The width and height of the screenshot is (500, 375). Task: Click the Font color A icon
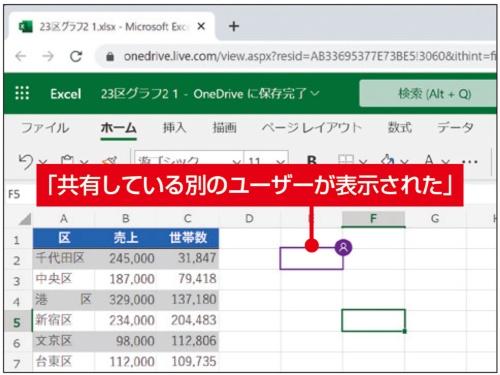(x=429, y=160)
